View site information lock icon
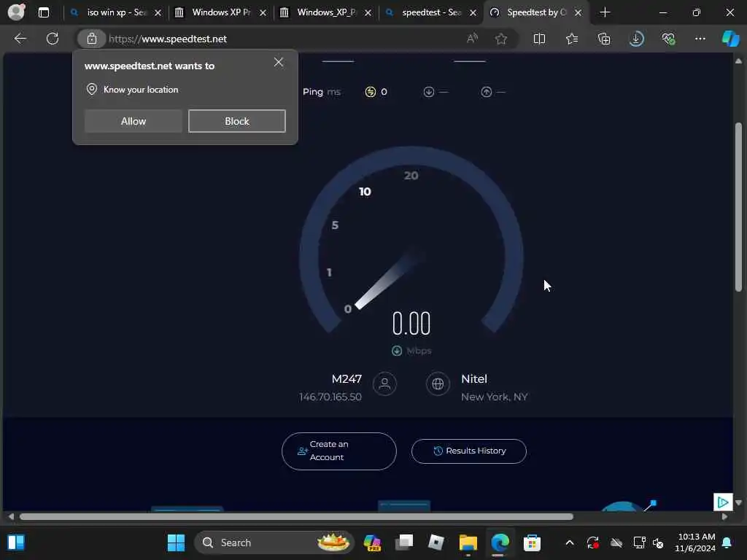Image resolution: width=747 pixels, height=560 pixels. (91, 39)
